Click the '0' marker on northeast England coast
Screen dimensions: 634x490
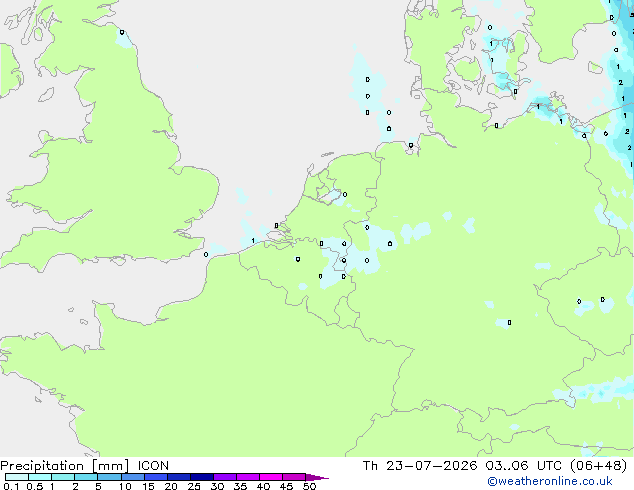(x=122, y=32)
